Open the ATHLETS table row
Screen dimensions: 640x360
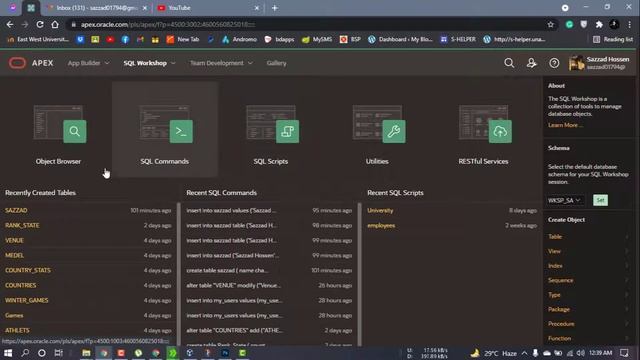(x=88, y=330)
